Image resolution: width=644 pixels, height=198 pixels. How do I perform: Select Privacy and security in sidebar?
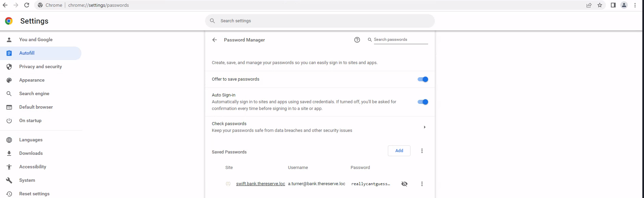pyautogui.click(x=41, y=66)
